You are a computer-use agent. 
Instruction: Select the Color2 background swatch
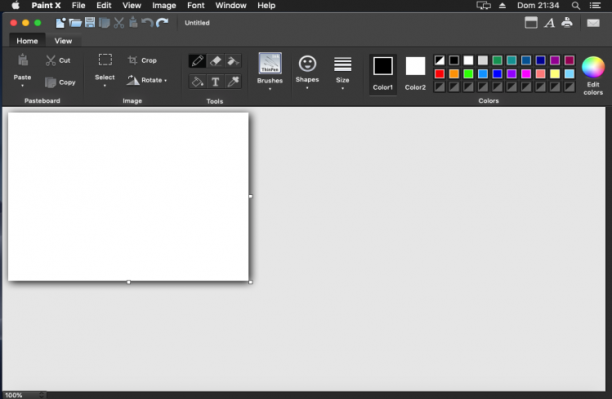pos(415,74)
